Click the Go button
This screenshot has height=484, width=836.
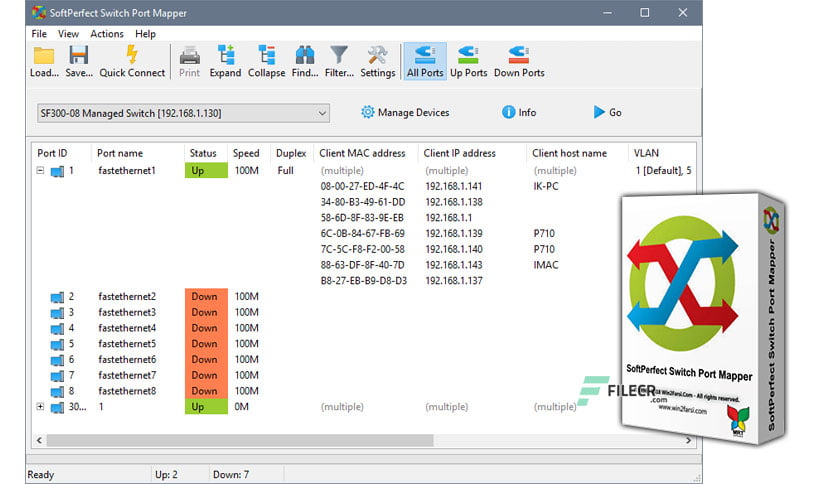pyautogui.click(x=608, y=112)
